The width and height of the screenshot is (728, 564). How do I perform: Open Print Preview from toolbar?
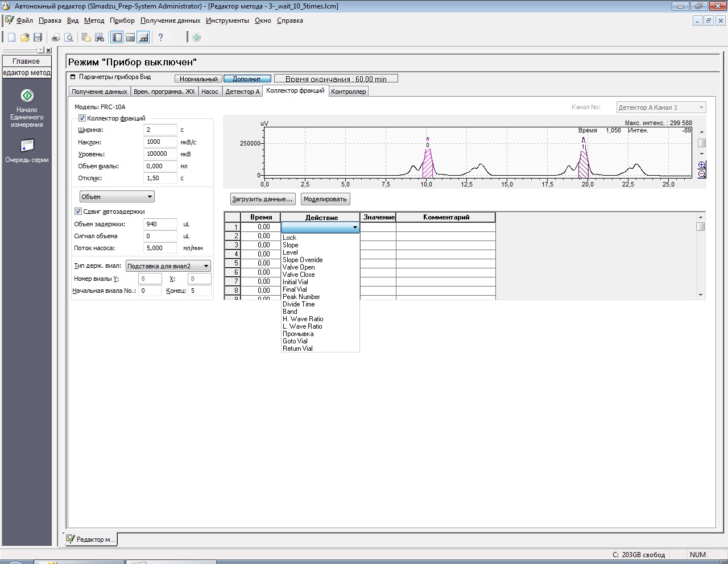(69, 38)
